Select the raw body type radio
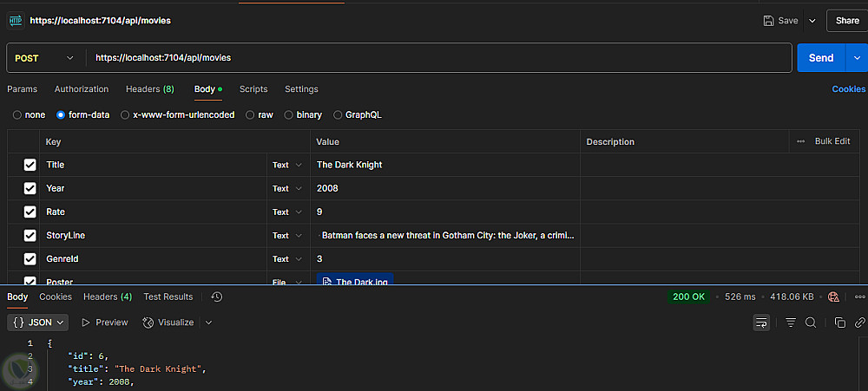The width and height of the screenshot is (868, 391). [x=251, y=114]
